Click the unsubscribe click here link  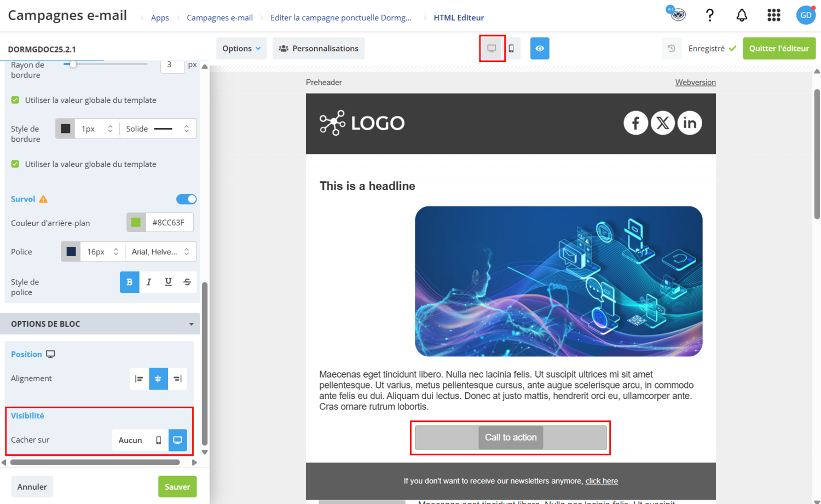[x=602, y=481]
